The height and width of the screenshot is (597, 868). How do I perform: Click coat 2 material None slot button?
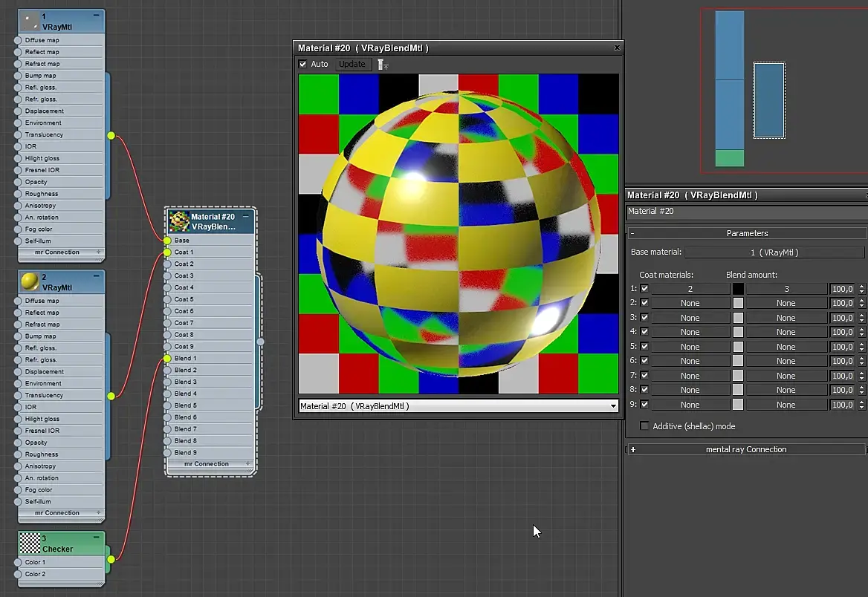(x=690, y=303)
